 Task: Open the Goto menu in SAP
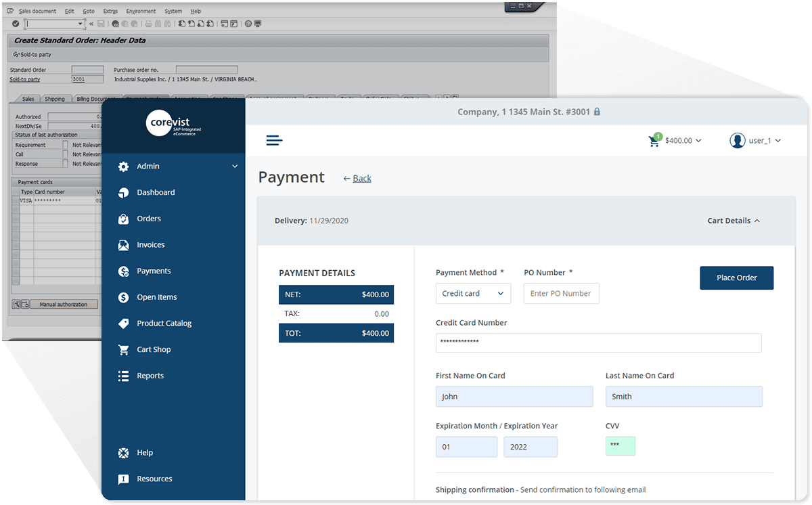coord(89,12)
